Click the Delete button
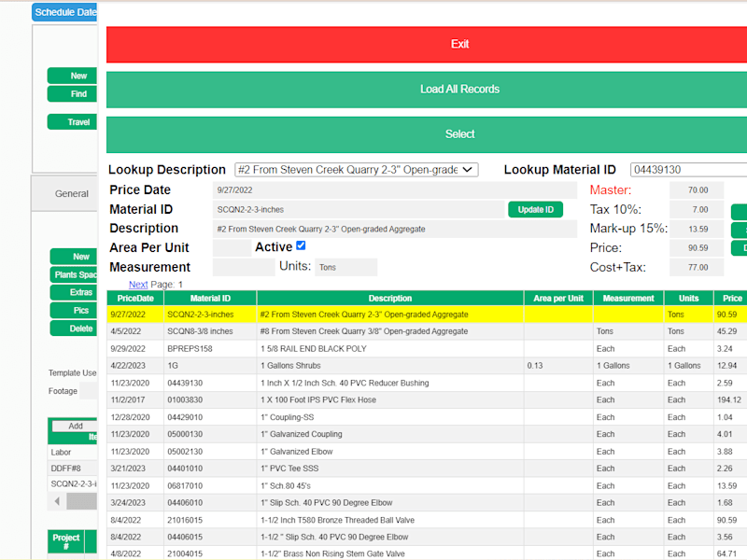747x560 pixels. tap(74, 329)
